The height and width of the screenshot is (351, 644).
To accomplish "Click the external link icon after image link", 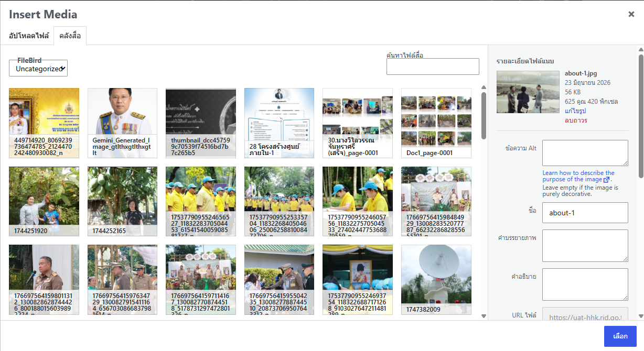I will pyautogui.click(x=606, y=180).
